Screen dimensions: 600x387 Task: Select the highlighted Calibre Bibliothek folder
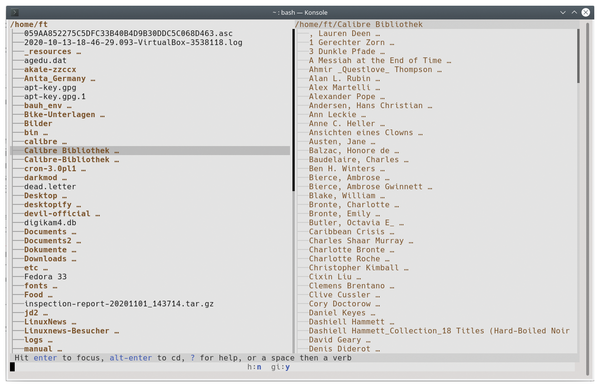150,150
